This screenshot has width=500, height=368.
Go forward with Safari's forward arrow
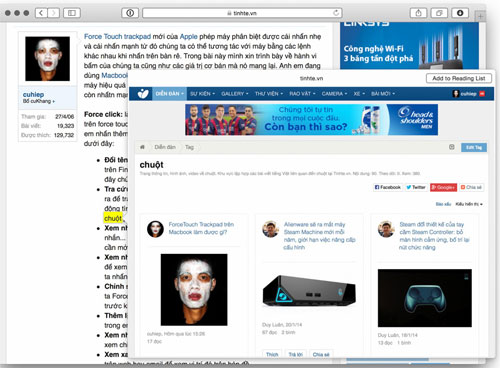tap(53, 13)
